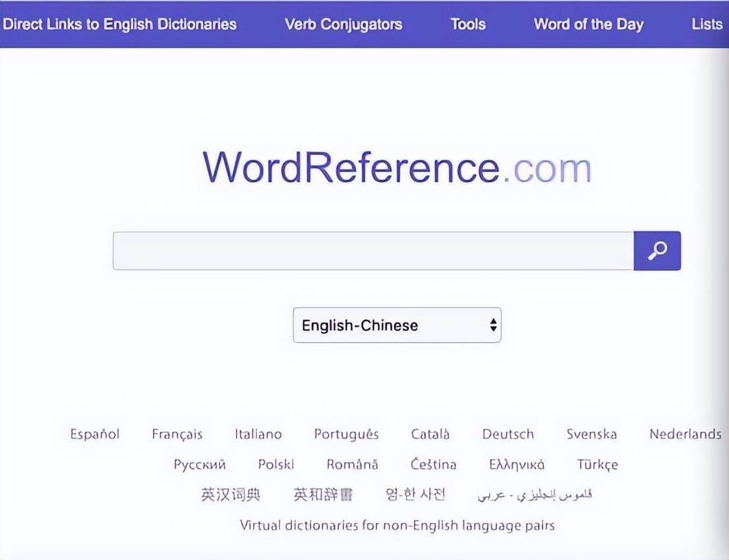The width and height of the screenshot is (729, 560).
Task: Open the English-Chinese dictionary dropdown
Action: pos(397,325)
